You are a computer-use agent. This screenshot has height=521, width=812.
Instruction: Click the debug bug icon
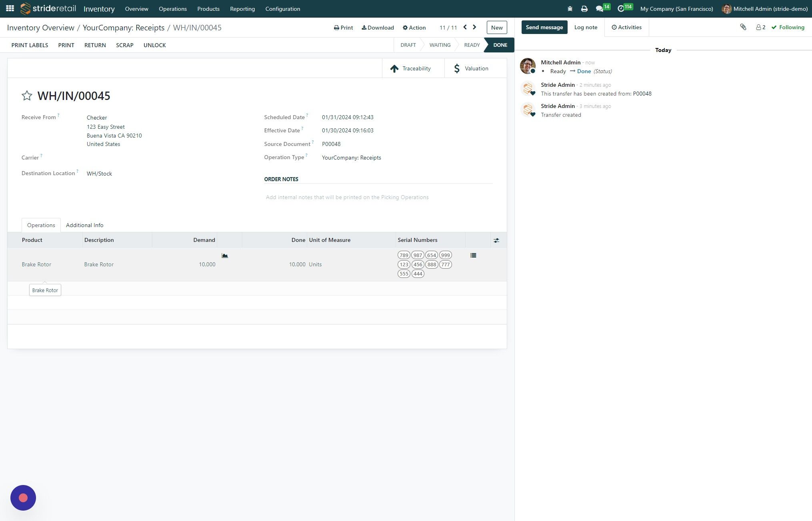click(x=570, y=8)
